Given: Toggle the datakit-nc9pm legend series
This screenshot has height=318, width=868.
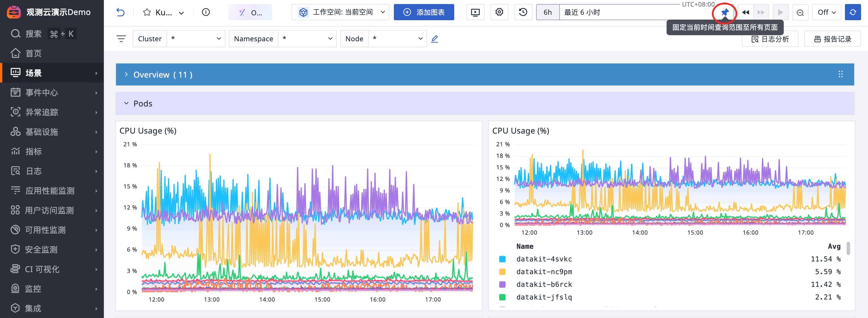Looking at the screenshot, I should tap(544, 272).
